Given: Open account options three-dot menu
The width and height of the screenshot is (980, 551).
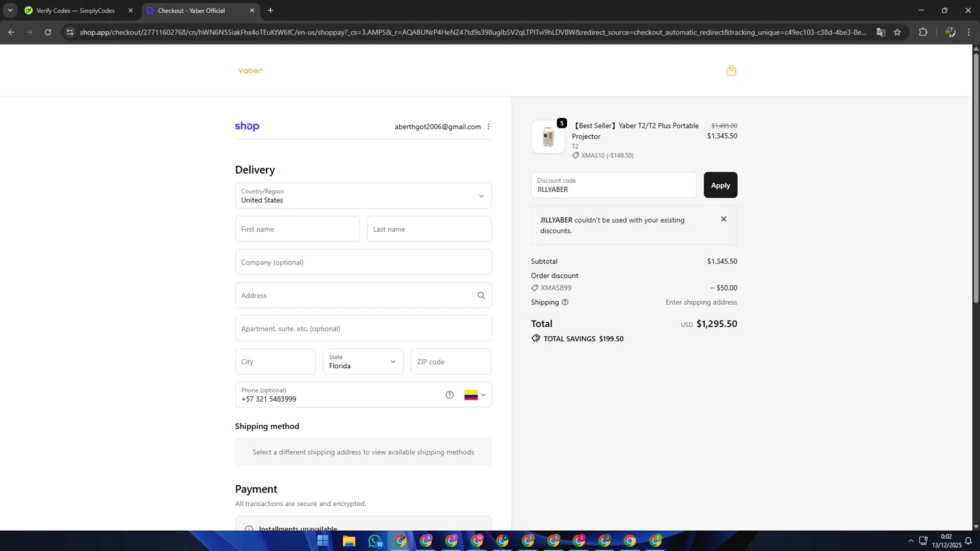Looking at the screenshot, I should (x=488, y=127).
